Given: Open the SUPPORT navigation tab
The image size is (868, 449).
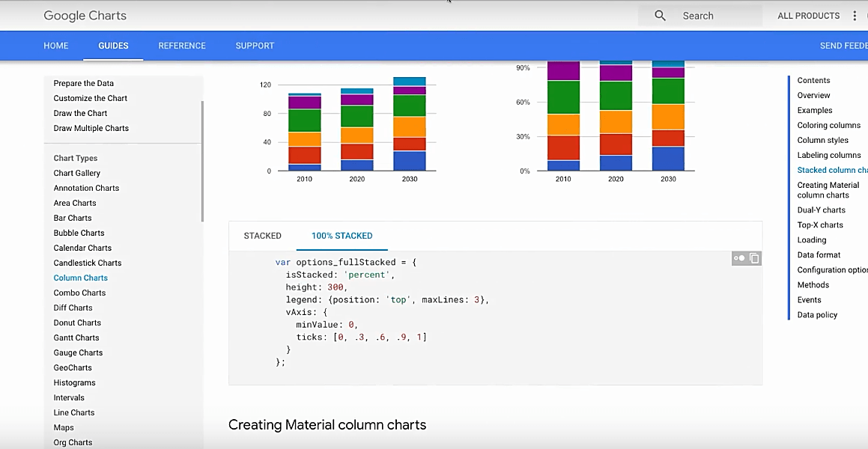Looking at the screenshot, I should pyautogui.click(x=255, y=46).
